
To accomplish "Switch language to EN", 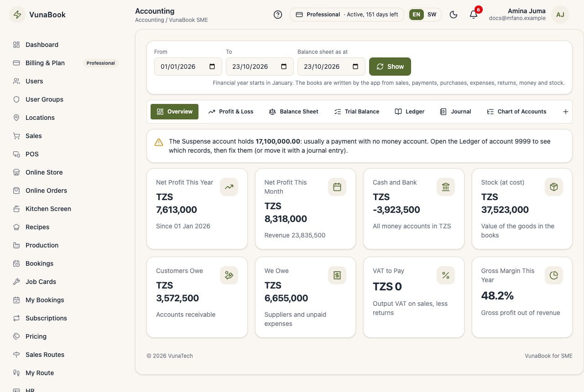I will coord(416,15).
